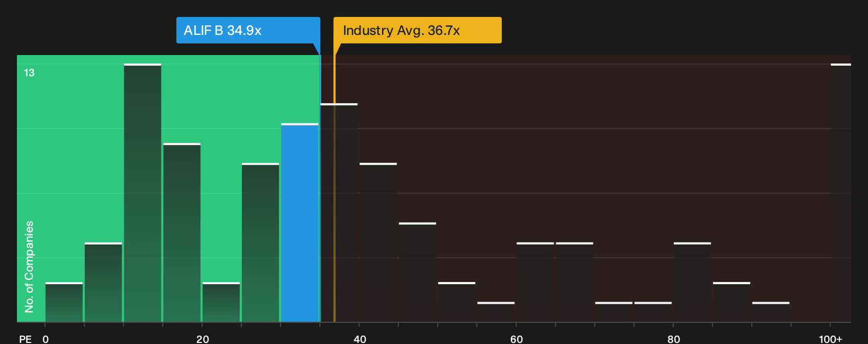Screen dimensions: 868x344
Task: Click the 100+ x-axis tick label
Action: coord(830,339)
